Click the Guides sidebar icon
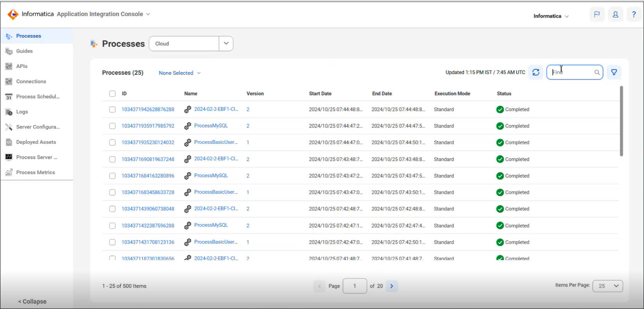The image size is (644, 309). [x=9, y=51]
